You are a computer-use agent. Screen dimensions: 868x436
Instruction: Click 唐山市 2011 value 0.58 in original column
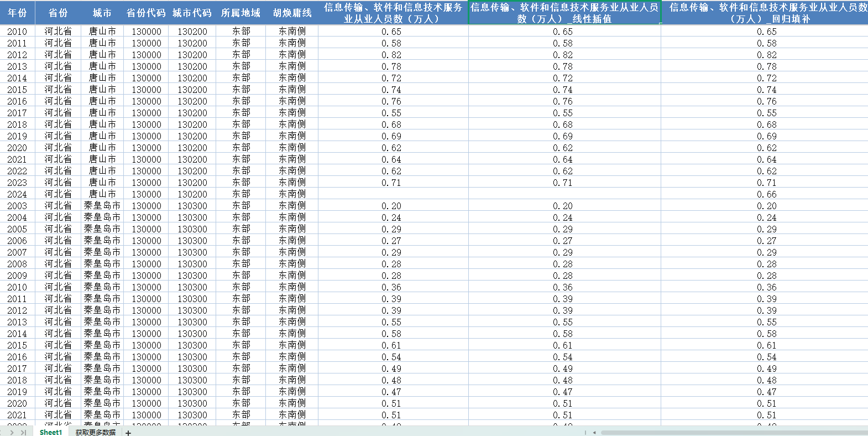(391, 43)
